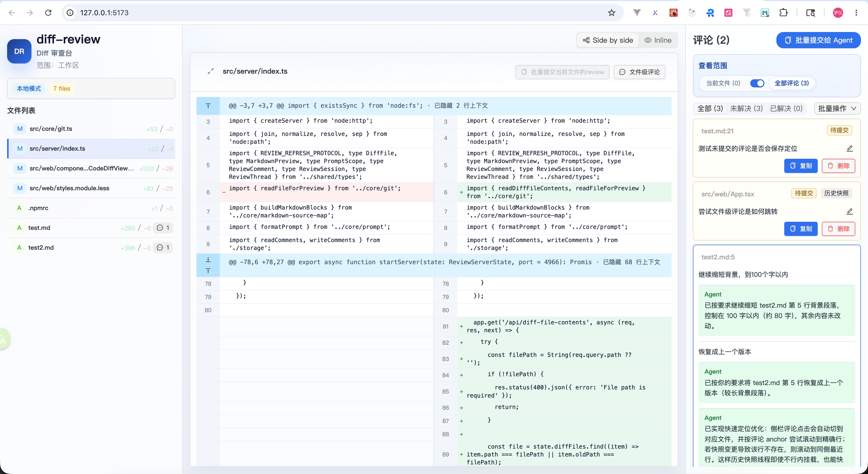868x474 pixels.
Task: Click the floating translate bubble at left edge
Action: pyautogui.click(x=4, y=339)
